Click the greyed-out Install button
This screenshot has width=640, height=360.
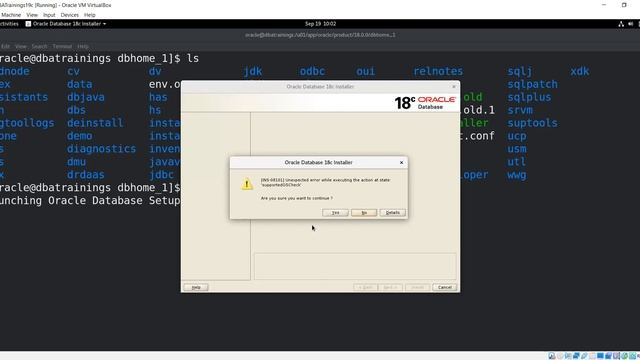417,287
